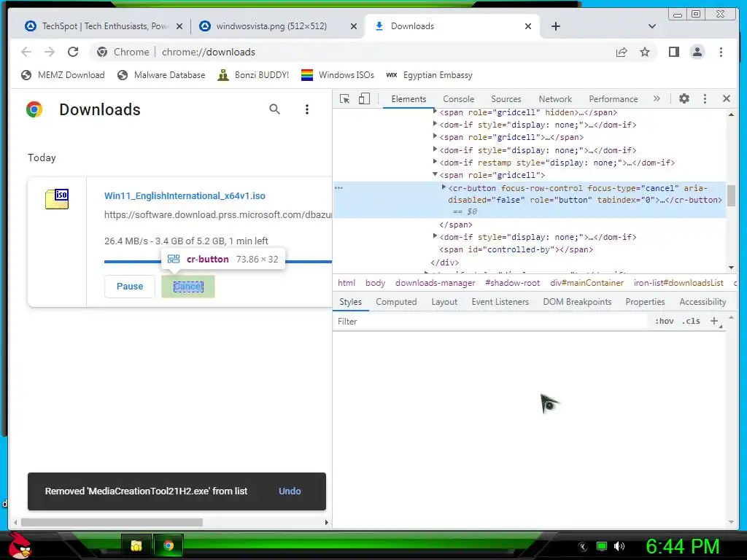747x560 pixels.
Task: Switch to the Computed pane
Action: (396, 302)
